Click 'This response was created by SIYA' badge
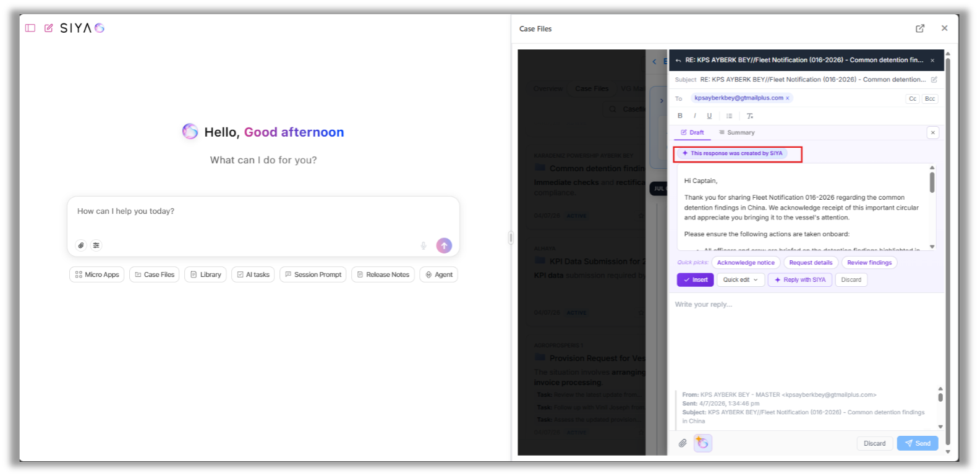 (x=732, y=153)
